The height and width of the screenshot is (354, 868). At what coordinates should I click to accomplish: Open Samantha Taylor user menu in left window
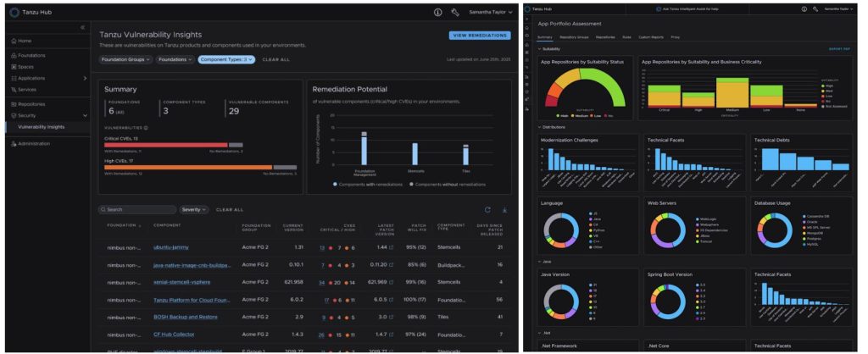[491, 12]
